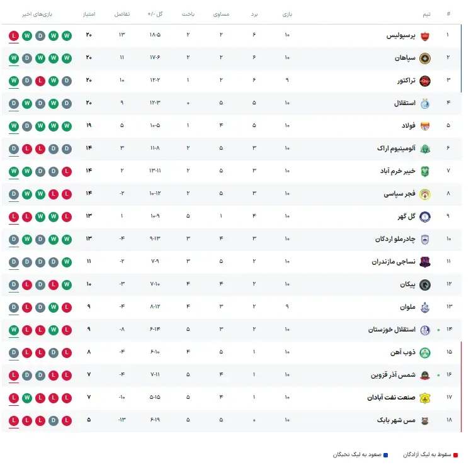Click the نساجی مازندران team name
The height and width of the screenshot is (475, 476).
point(394,262)
